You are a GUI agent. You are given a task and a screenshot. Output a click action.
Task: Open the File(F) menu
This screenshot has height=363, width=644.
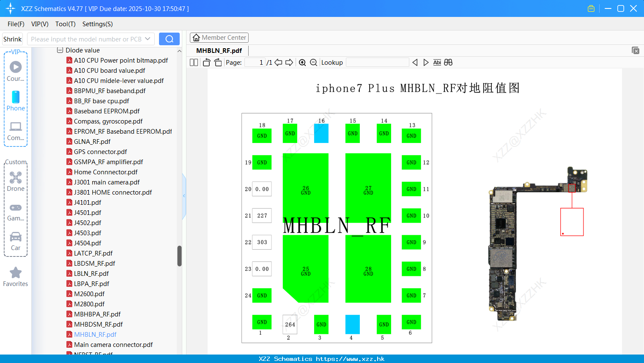tap(16, 24)
